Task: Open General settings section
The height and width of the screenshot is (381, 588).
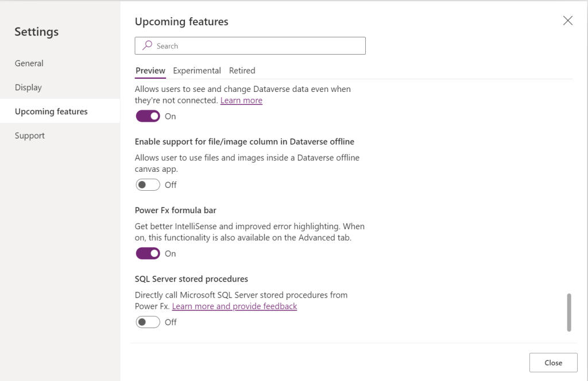Action: [x=29, y=63]
